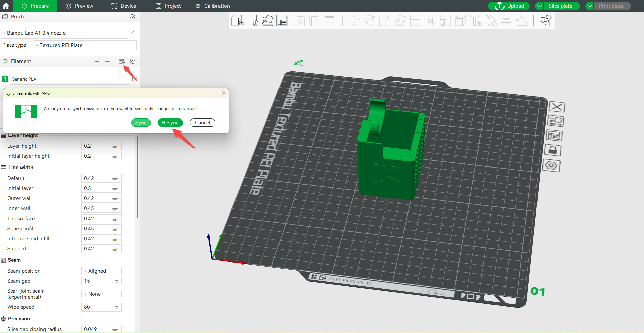Switch to the Calibration tab
Image resolution: width=644 pixels, height=333 pixels.
(x=213, y=6)
